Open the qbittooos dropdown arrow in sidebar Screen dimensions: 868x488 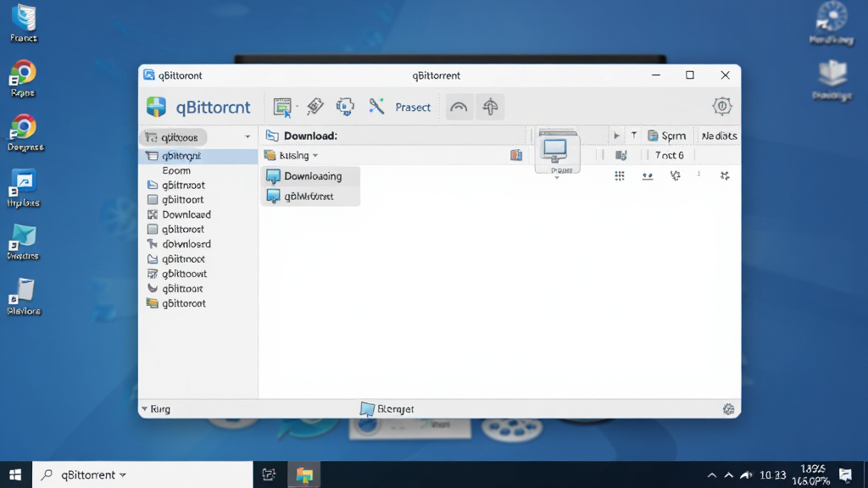(248, 136)
